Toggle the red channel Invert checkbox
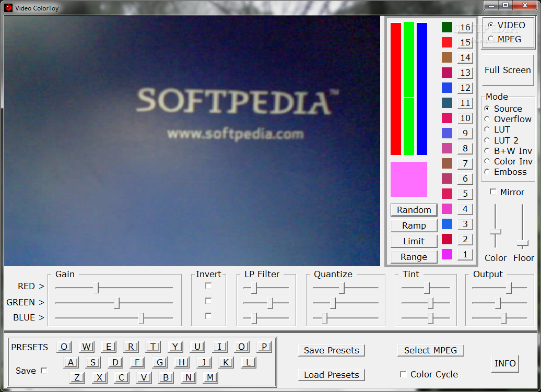This screenshot has width=541, height=392. click(x=208, y=286)
